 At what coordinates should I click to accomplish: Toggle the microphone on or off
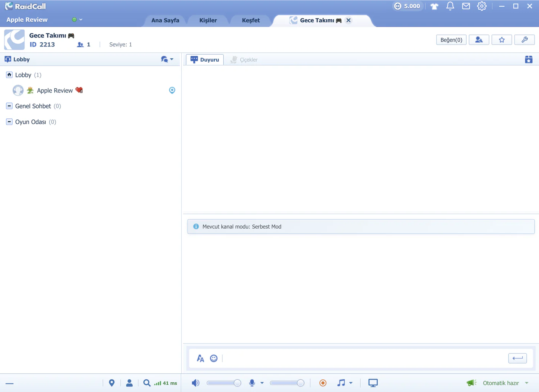coord(252,383)
